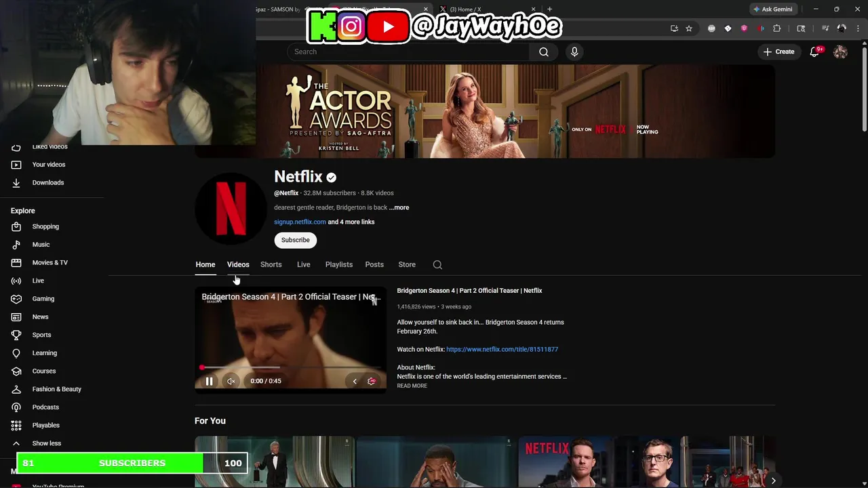The width and height of the screenshot is (868, 488).
Task: Click the search magnifier button
Action: 543,52
